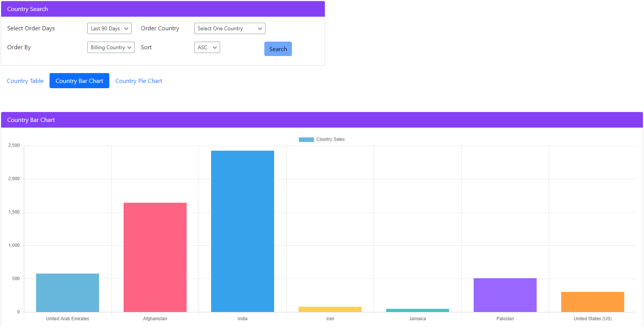644x332 pixels.
Task: Click the Country Search panel header
Action: [163, 9]
